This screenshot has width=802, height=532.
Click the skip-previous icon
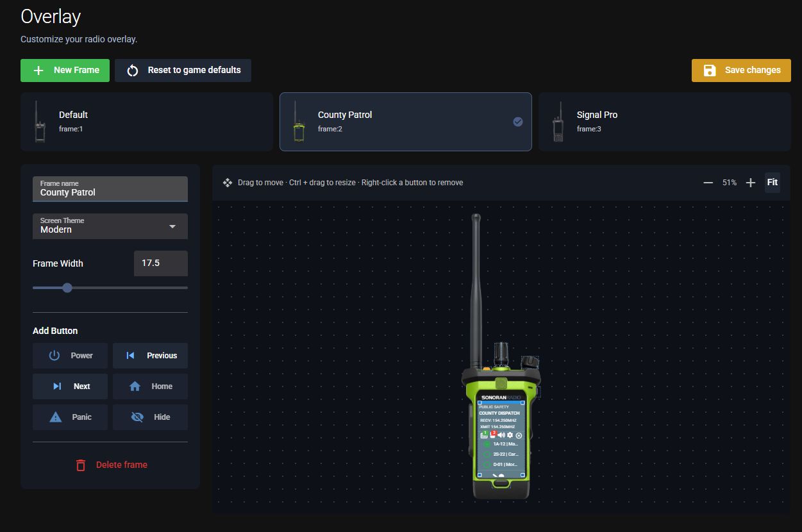tap(131, 356)
